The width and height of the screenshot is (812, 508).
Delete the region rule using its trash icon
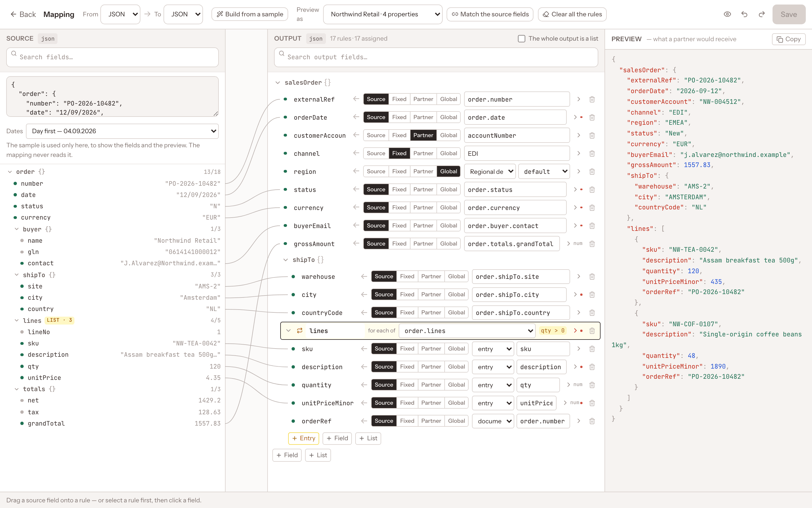click(592, 172)
